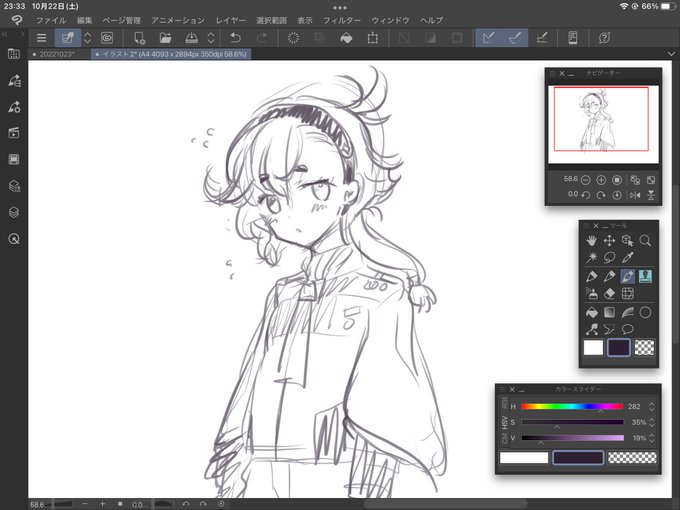Toggle Snap to Ruler in command bar
This screenshot has width=680, height=510.
(x=489, y=38)
